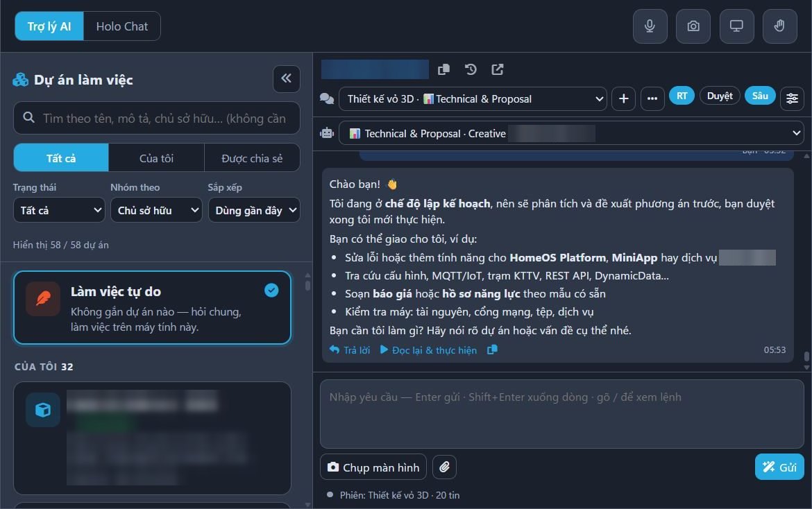Click the project list scrollbar thumb
The height and width of the screenshot is (509, 812).
(x=307, y=285)
